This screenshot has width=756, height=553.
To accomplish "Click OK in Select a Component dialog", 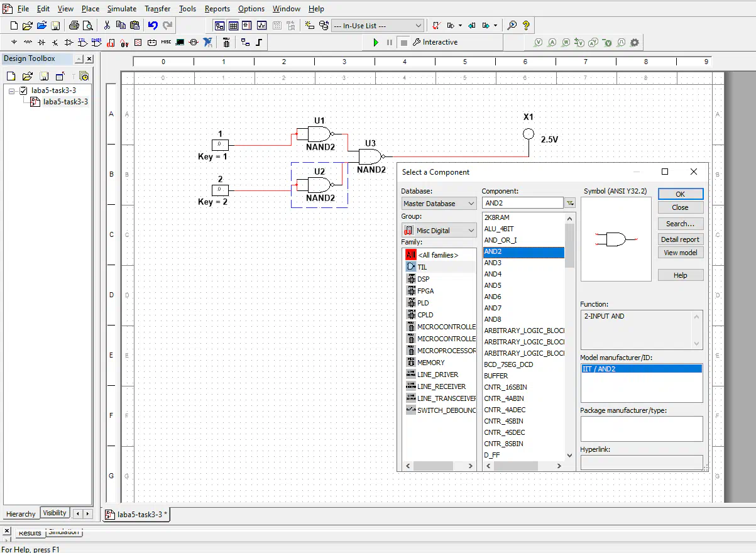I will pyautogui.click(x=681, y=194).
